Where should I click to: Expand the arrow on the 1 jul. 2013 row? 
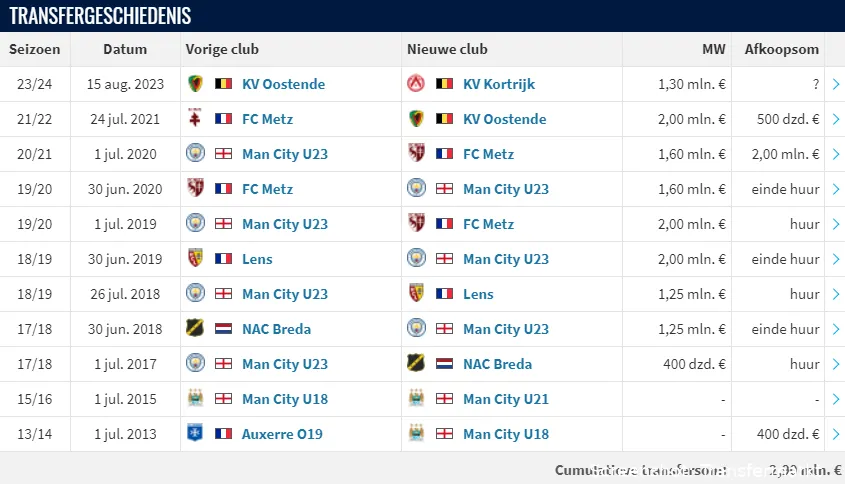pyautogui.click(x=835, y=434)
